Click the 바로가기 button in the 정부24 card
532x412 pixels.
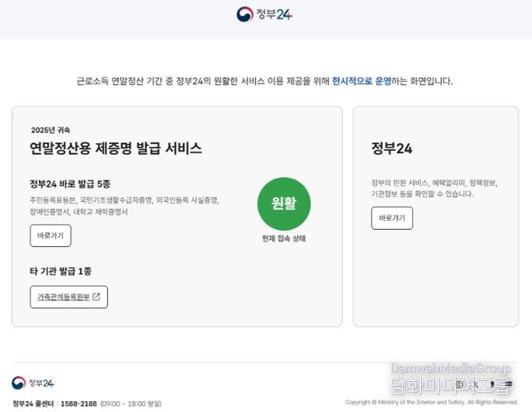coord(391,218)
